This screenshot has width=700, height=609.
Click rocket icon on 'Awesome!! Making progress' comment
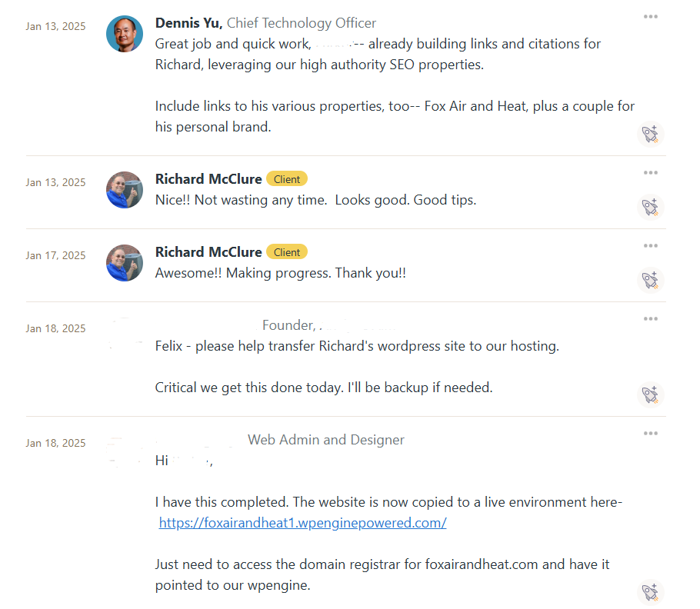click(650, 280)
